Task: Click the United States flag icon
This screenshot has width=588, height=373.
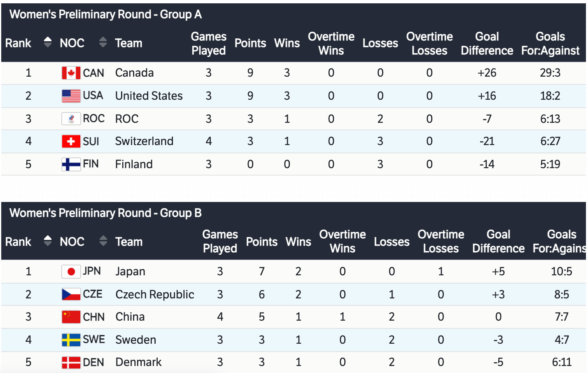Action: pos(71,96)
